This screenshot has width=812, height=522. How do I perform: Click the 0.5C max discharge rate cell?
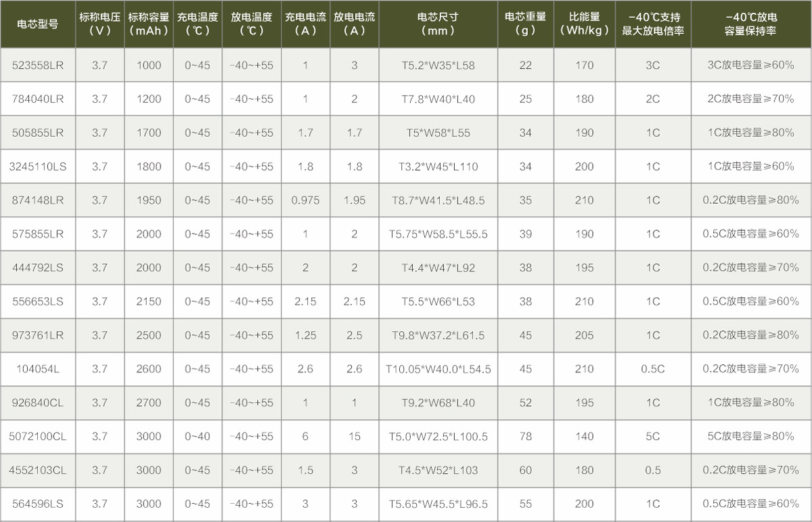654,369
